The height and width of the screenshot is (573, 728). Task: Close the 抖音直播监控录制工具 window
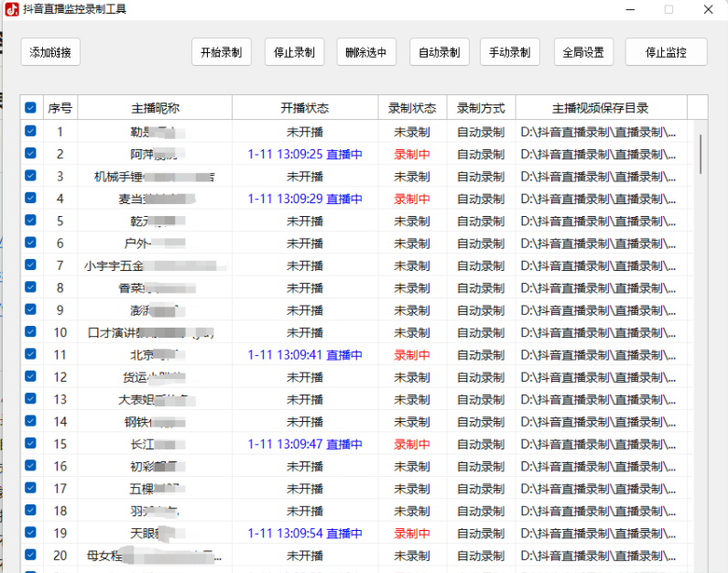(x=708, y=9)
